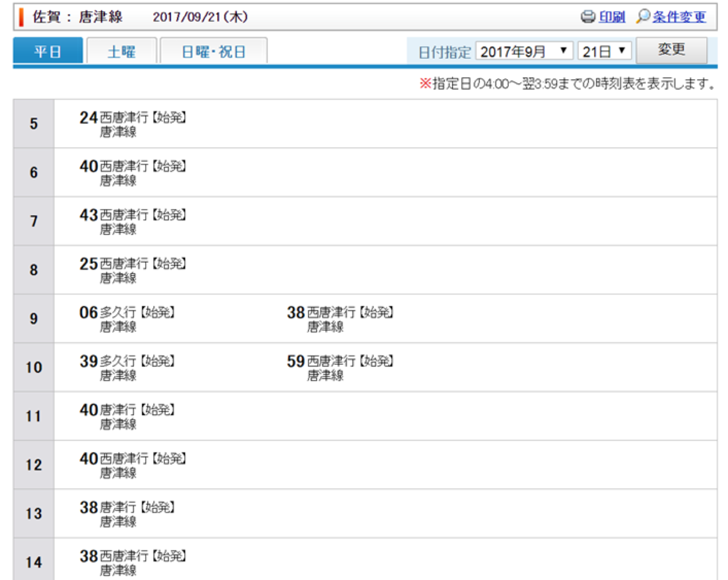Click the 10:59 西唐津行 departure
Image resolution: width=728 pixels, height=580 pixels.
pyautogui.click(x=340, y=367)
